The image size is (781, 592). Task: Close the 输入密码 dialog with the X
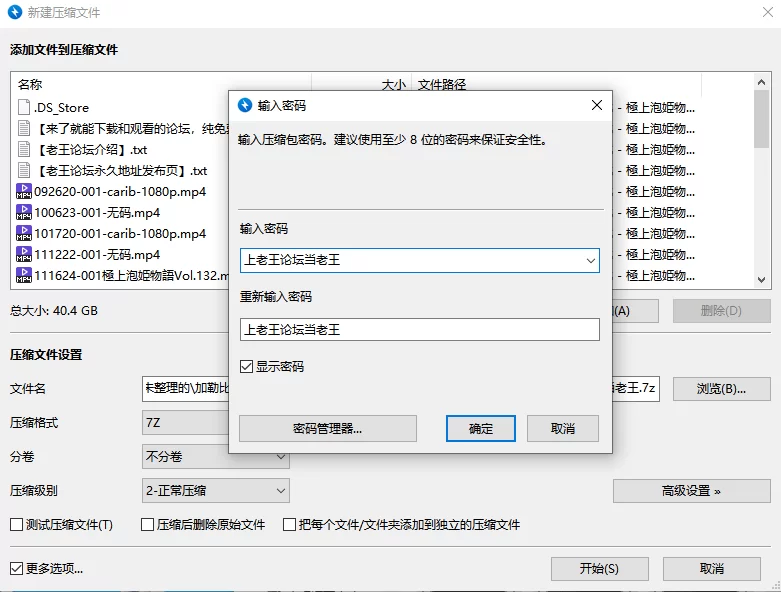(x=597, y=105)
